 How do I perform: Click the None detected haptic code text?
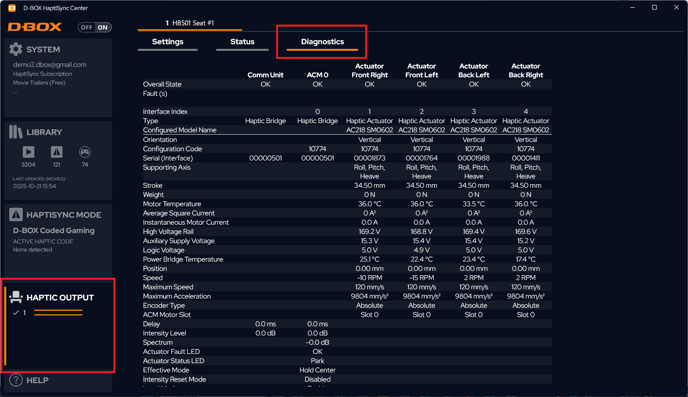[x=32, y=250]
